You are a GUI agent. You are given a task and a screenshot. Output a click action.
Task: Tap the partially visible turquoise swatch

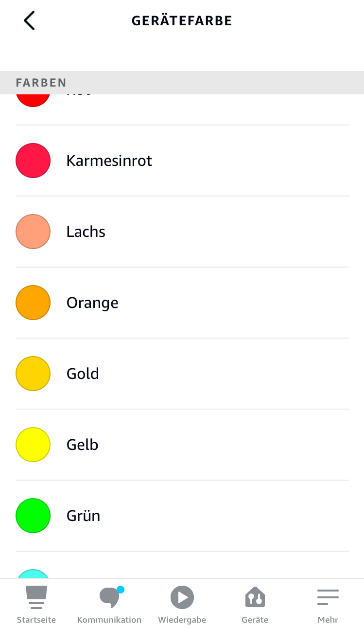tap(33, 574)
